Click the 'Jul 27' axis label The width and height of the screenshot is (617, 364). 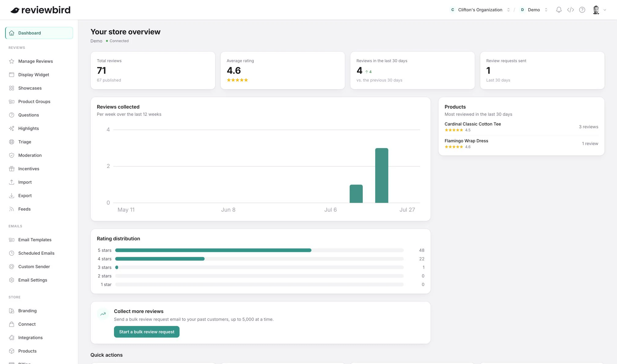pos(407,210)
